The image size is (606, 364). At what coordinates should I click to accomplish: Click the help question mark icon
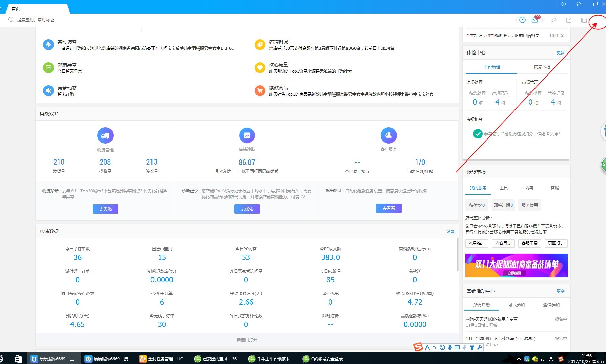point(564,4)
